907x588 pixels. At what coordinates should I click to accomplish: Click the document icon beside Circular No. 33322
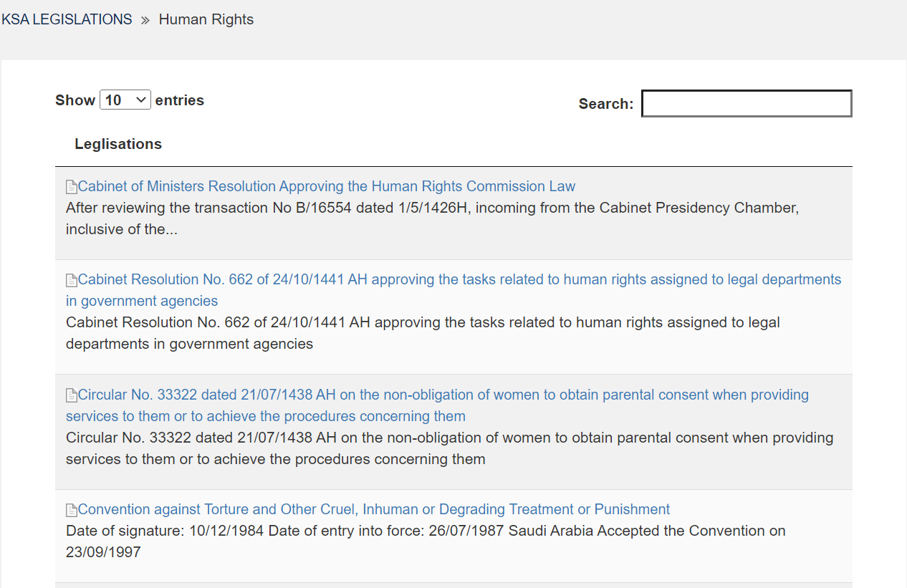click(x=71, y=395)
